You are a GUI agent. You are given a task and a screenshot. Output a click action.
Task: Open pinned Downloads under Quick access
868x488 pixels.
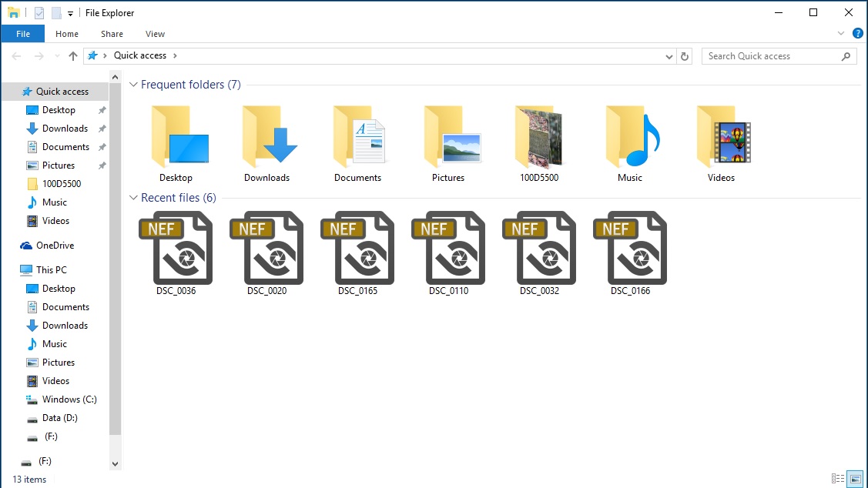tap(55, 129)
